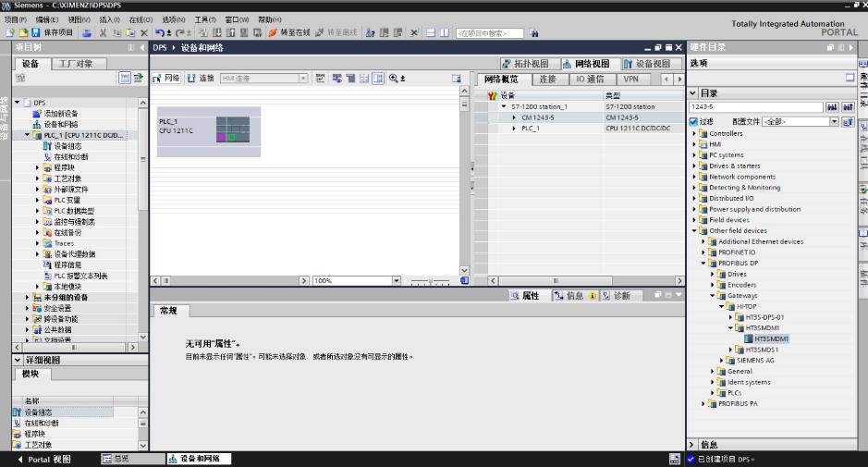The width and height of the screenshot is (868, 467).
Task: Switch to IO 通信 tab
Action: [x=590, y=80]
